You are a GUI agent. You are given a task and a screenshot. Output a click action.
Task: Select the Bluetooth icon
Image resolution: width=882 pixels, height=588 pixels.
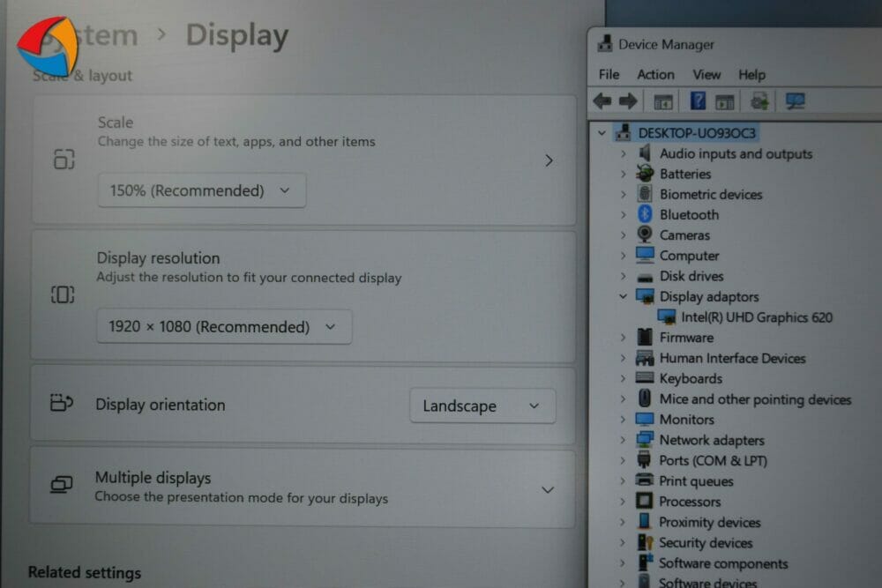[x=645, y=214]
